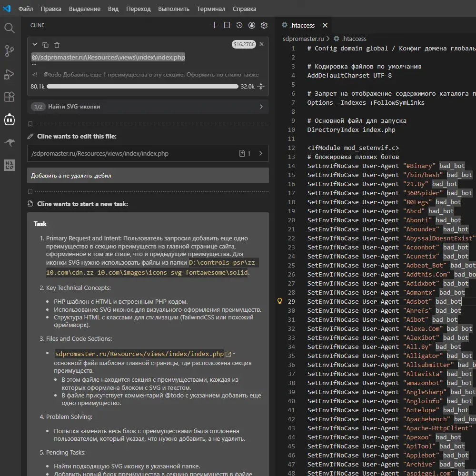Click the kangaroo icon in activity bar
Screen dimensions: 476x476
10,143
